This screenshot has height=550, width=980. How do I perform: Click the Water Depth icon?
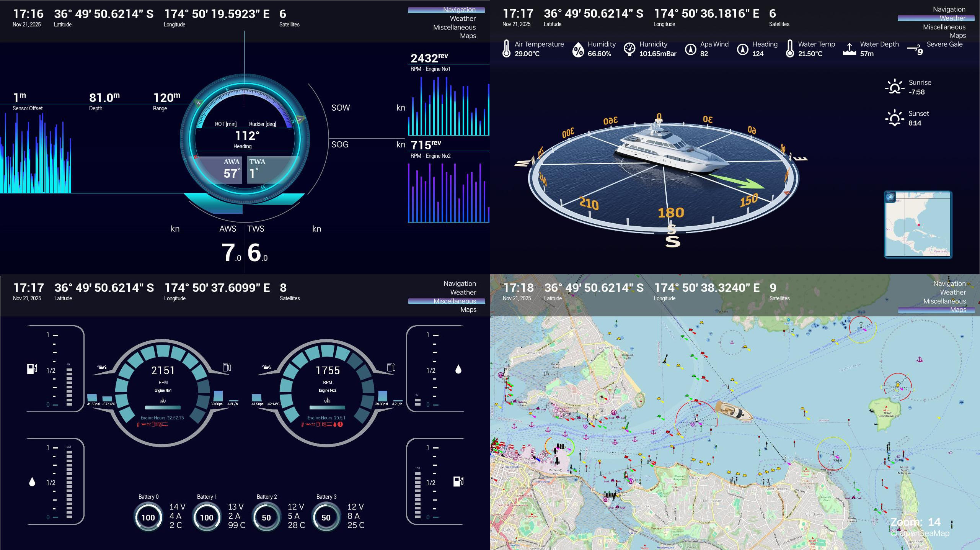tap(850, 50)
